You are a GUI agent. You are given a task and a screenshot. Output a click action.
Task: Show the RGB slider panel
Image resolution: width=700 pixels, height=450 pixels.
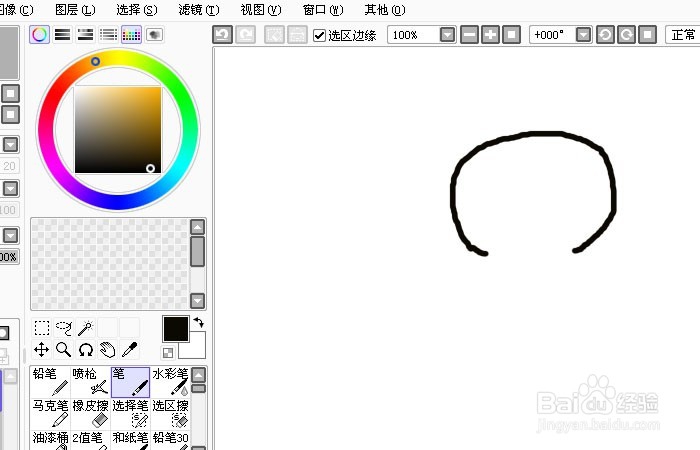point(62,34)
